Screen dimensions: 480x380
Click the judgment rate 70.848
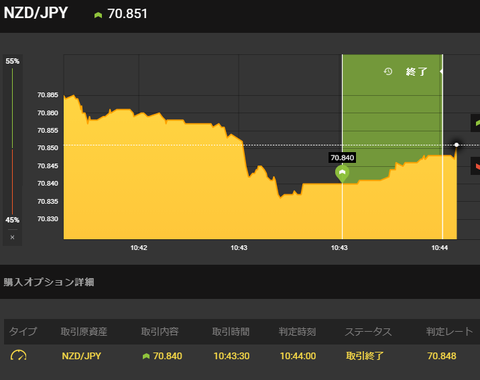(x=442, y=356)
